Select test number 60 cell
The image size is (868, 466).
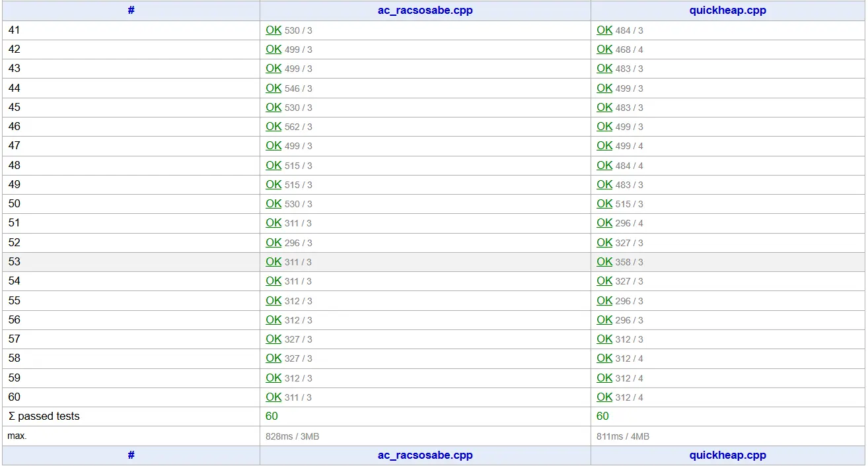tap(15, 397)
